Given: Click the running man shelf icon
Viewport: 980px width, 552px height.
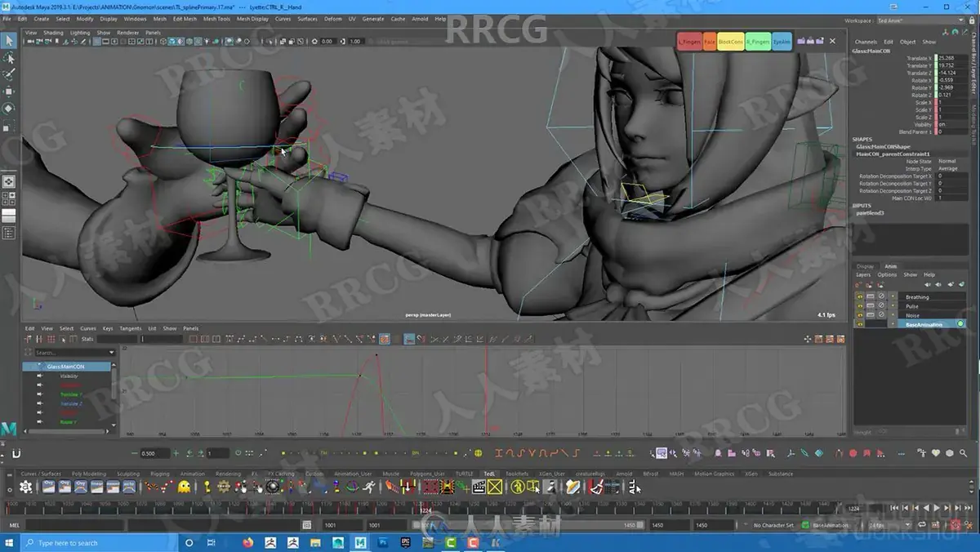Looking at the screenshot, I should pos(369,487).
